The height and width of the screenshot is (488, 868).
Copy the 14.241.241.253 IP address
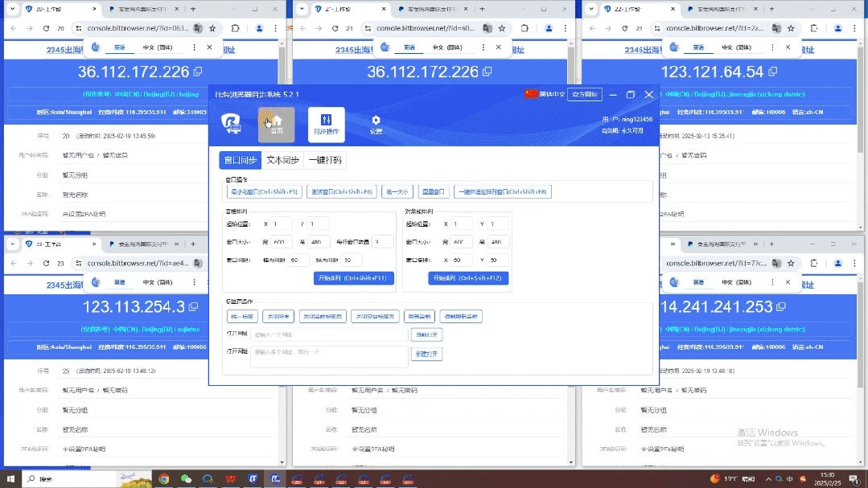pyautogui.click(x=781, y=306)
